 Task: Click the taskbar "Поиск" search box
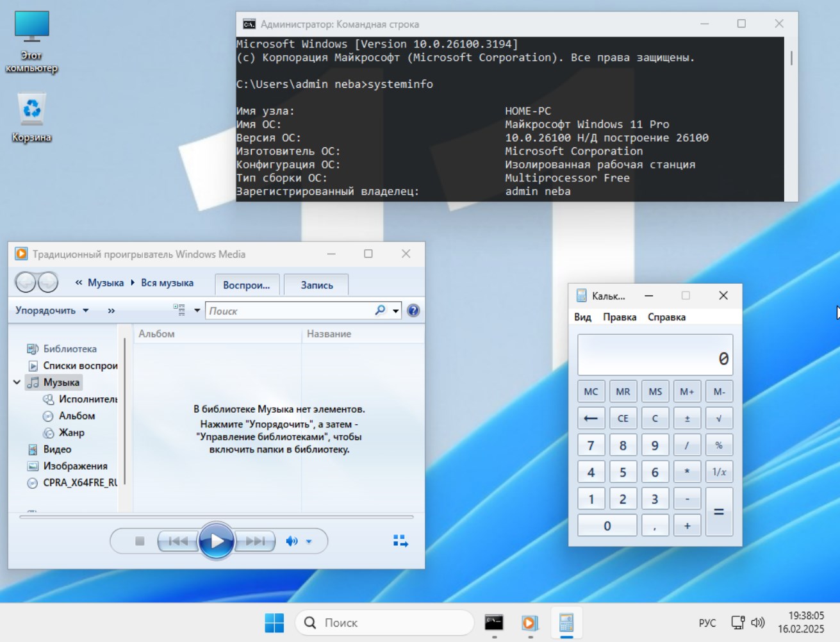pos(384,622)
